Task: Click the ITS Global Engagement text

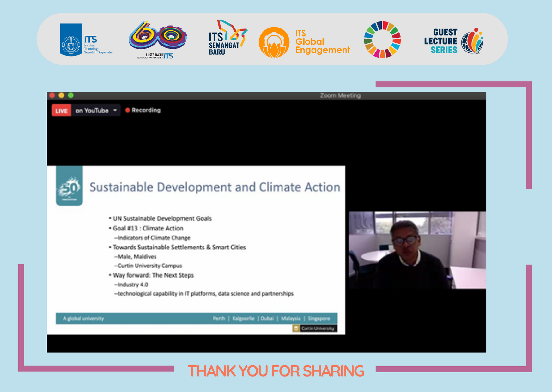Action: [x=322, y=42]
